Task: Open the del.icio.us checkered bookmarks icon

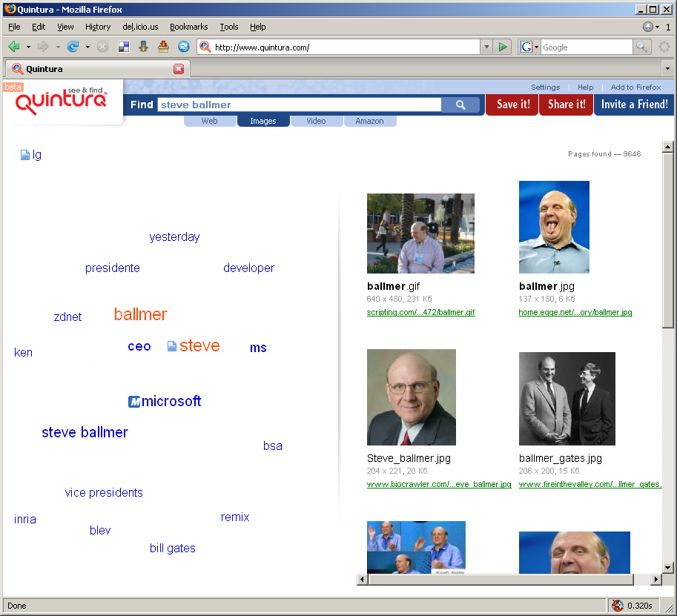Action: [x=124, y=47]
